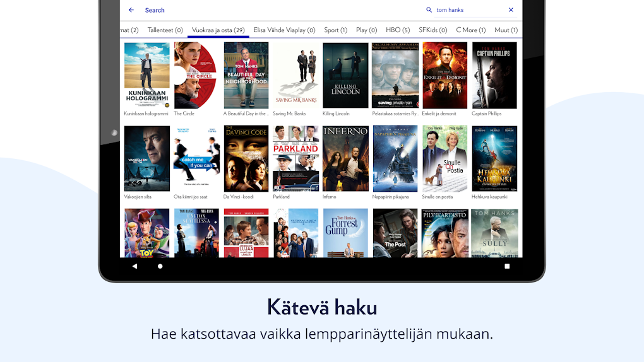
Task: Click the 'Saving Mr. Banks' title text
Action: point(290,114)
